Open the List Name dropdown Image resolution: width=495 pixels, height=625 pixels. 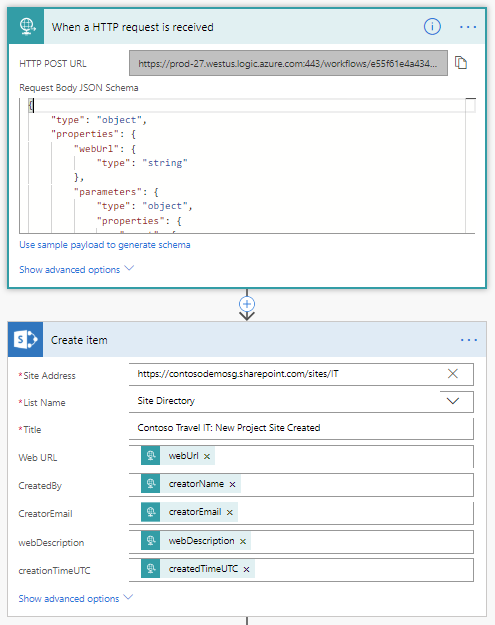coord(453,401)
